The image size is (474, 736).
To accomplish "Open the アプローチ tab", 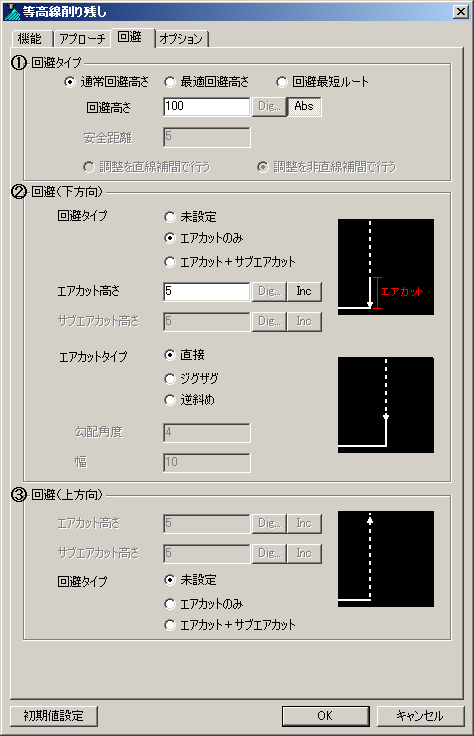I will tap(82, 38).
